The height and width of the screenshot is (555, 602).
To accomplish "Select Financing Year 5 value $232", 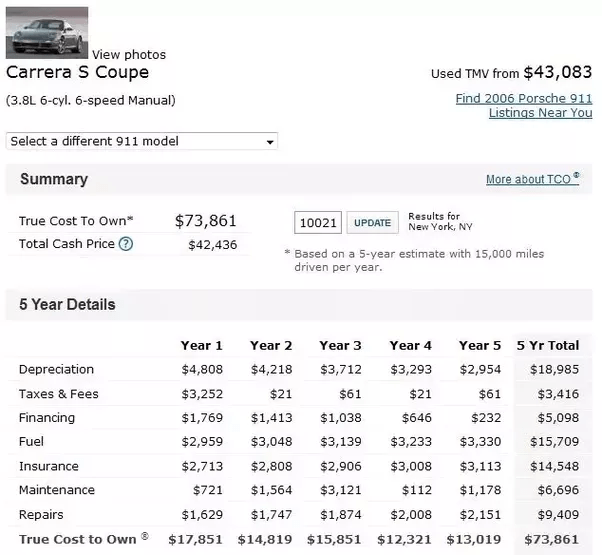I will click(x=486, y=418).
